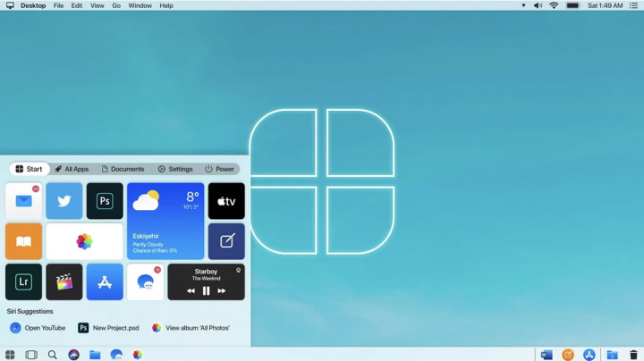This screenshot has width=644, height=361.
Task: Open the Trash in the taskbar
Action: tap(633, 355)
